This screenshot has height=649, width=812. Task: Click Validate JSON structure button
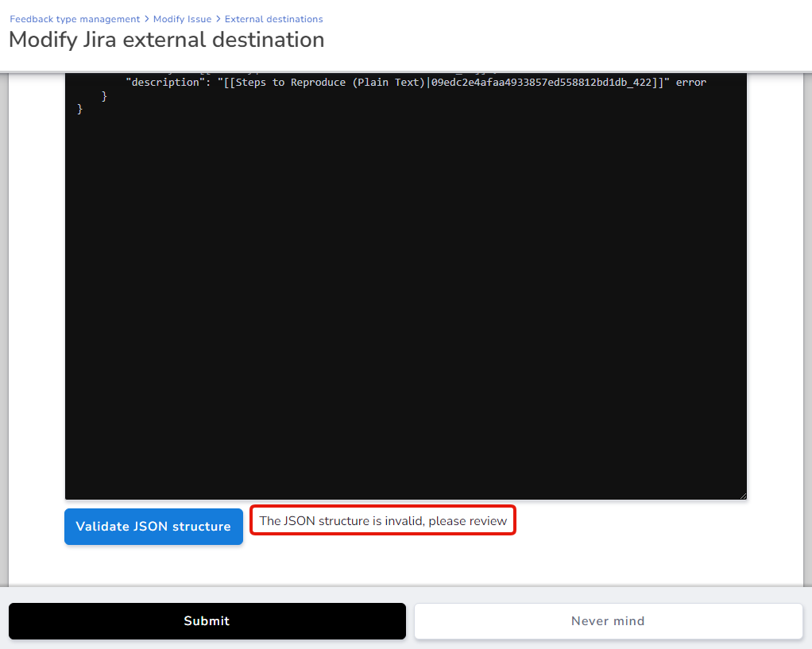tap(154, 526)
